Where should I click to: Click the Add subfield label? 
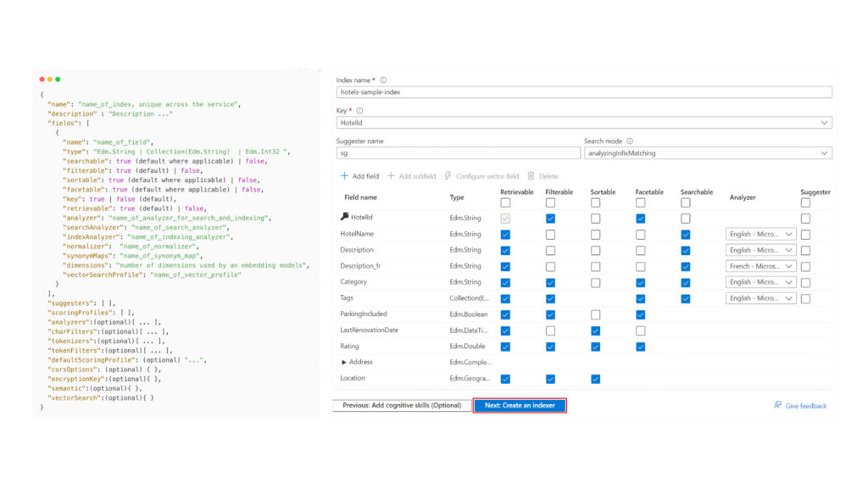pyautogui.click(x=417, y=176)
